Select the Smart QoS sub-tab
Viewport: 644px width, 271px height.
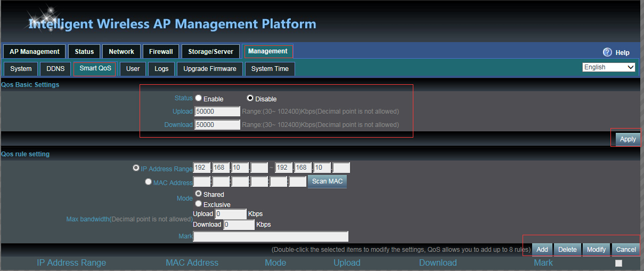pos(95,68)
